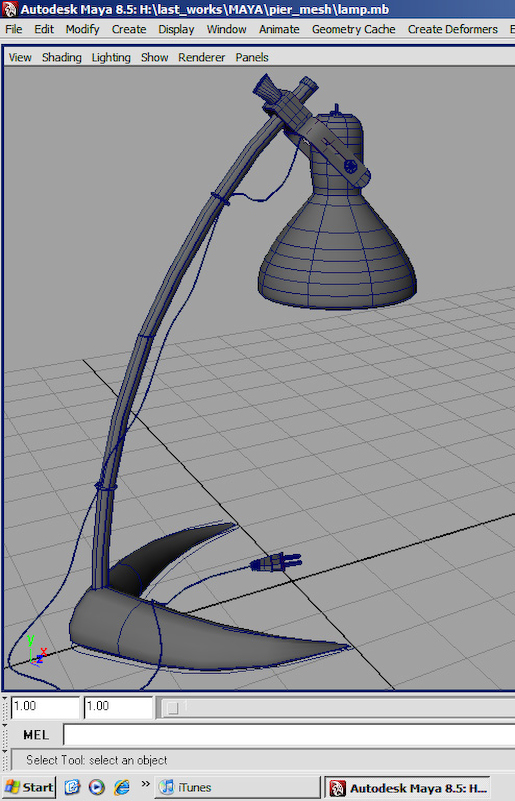Expand hidden quick launch items chevron
The height and width of the screenshot is (801, 515).
[x=146, y=783]
